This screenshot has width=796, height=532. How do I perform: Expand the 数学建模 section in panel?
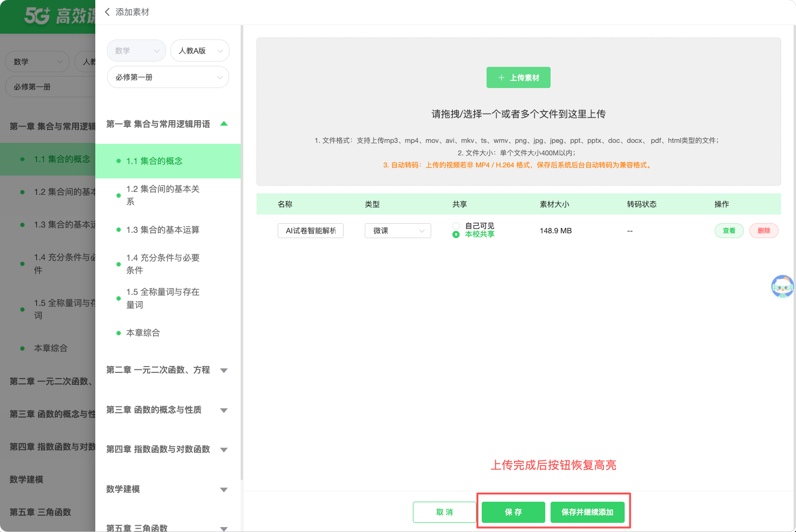(224, 490)
